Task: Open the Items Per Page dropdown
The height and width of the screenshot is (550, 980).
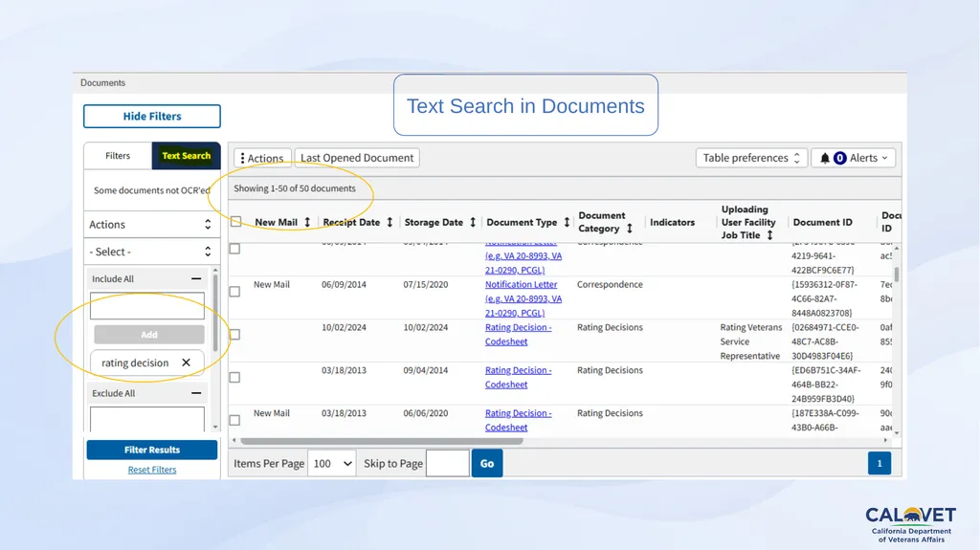Action: 332,463
